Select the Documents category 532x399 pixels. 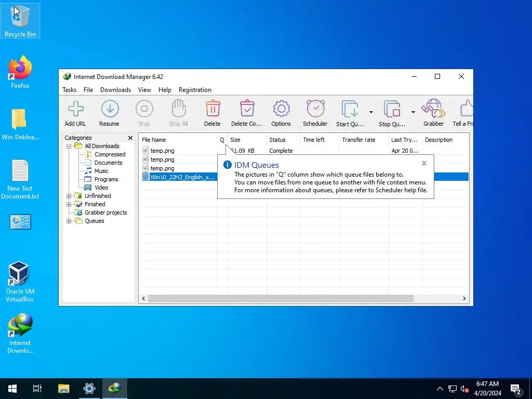point(108,163)
